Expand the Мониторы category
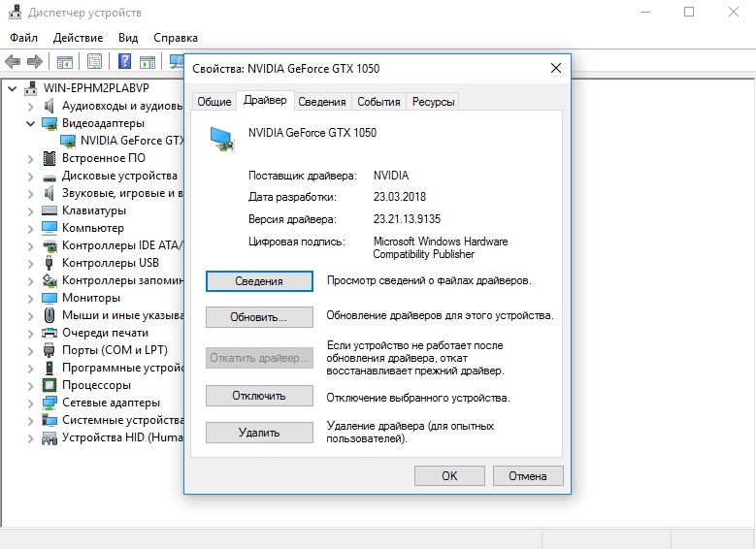Screen dimensions: 756x549 (x=30, y=299)
